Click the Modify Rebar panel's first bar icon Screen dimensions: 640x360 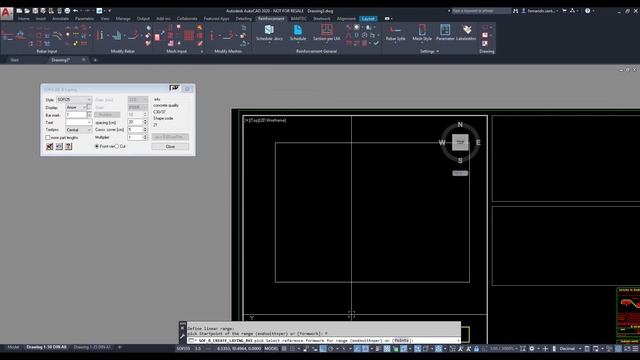[x=100, y=36]
